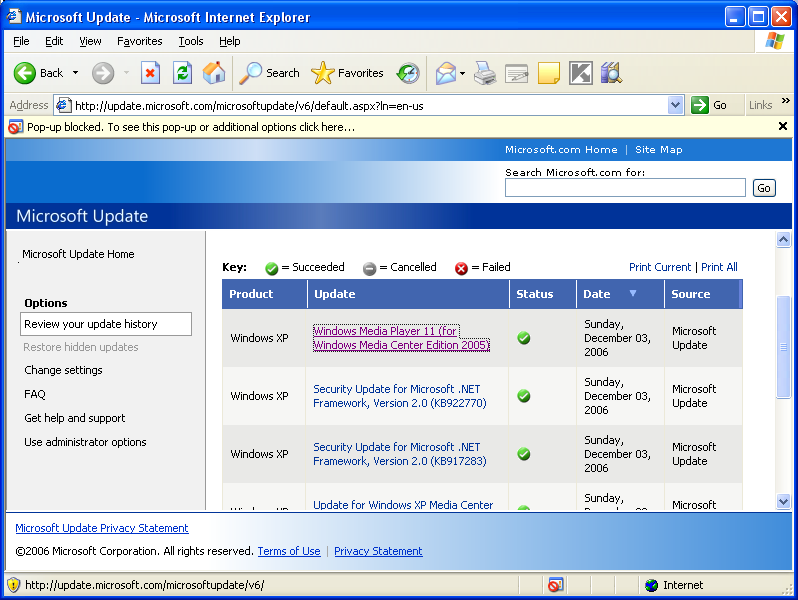Open the Mail toolbar icon
This screenshot has width=798, height=600.
pyautogui.click(x=445, y=73)
